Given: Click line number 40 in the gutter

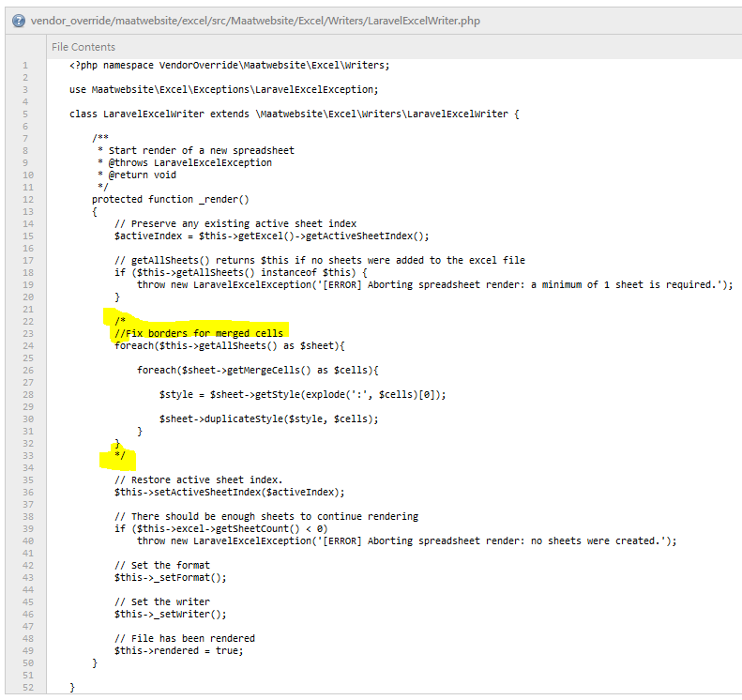Looking at the screenshot, I should click(x=28, y=541).
